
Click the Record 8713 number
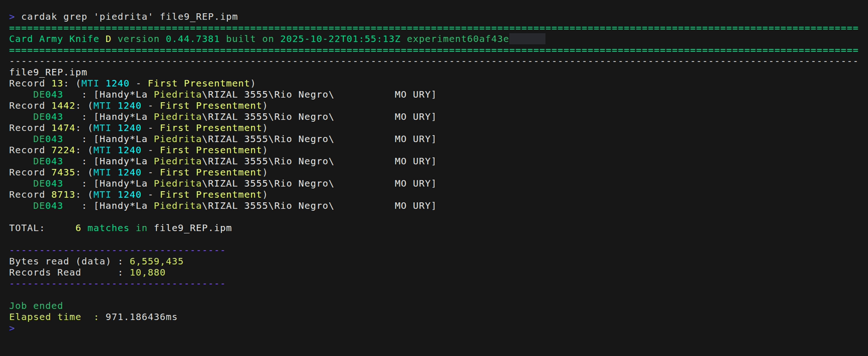click(63, 195)
